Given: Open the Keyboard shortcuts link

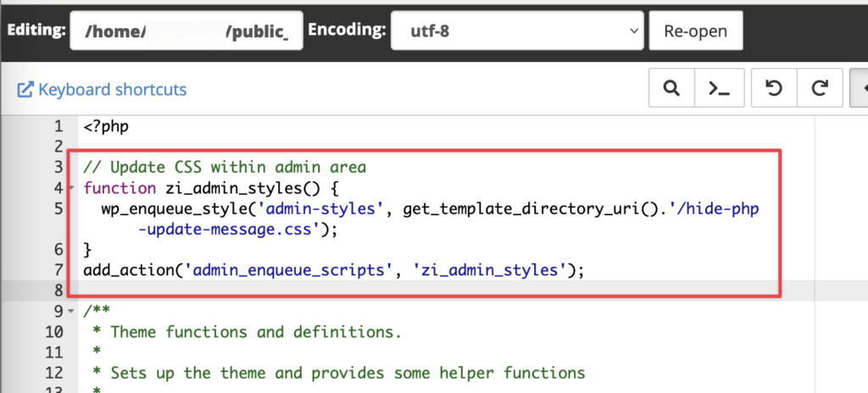Looking at the screenshot, I should pos(102,90).
